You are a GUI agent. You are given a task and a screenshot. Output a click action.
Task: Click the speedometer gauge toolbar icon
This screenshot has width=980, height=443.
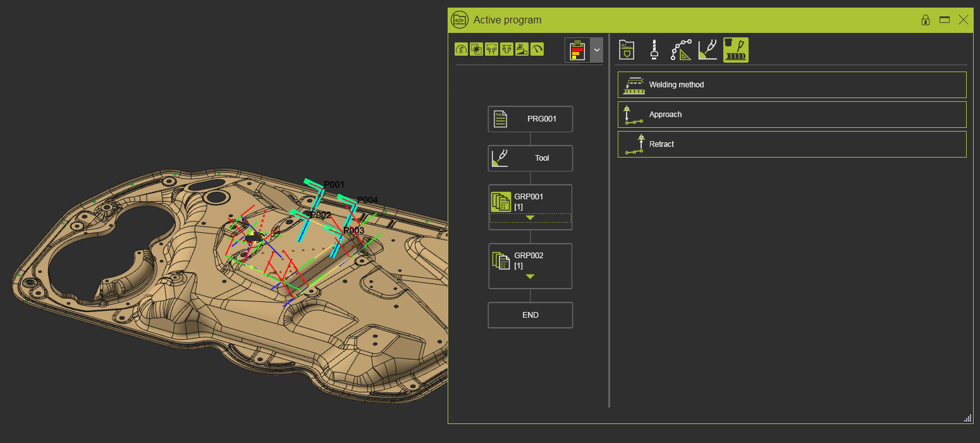537,49
